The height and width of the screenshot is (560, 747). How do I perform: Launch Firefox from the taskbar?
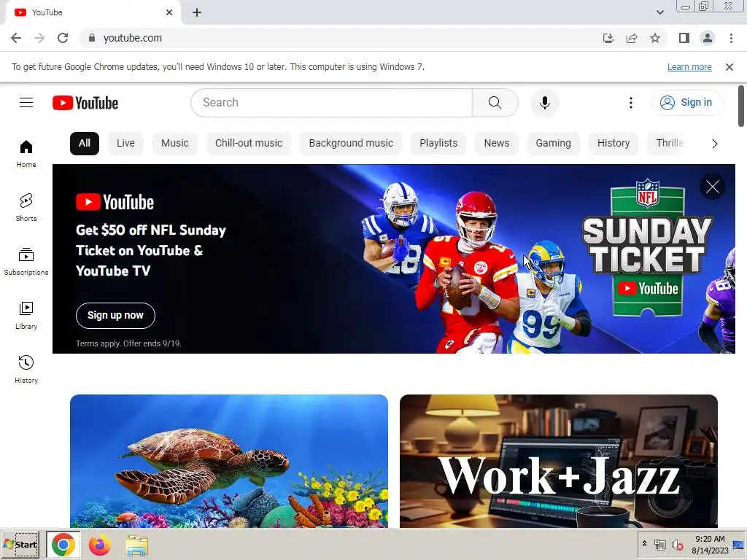pos(99,545)
